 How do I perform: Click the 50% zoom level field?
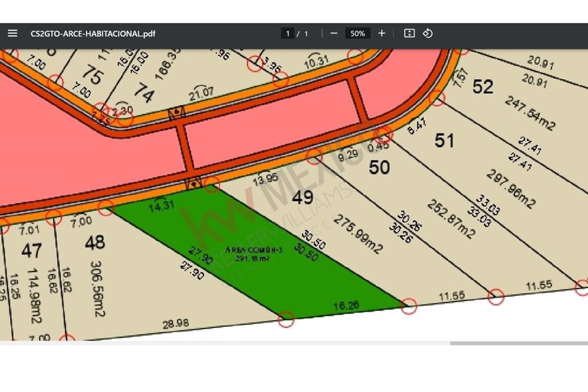pos(358,33)
